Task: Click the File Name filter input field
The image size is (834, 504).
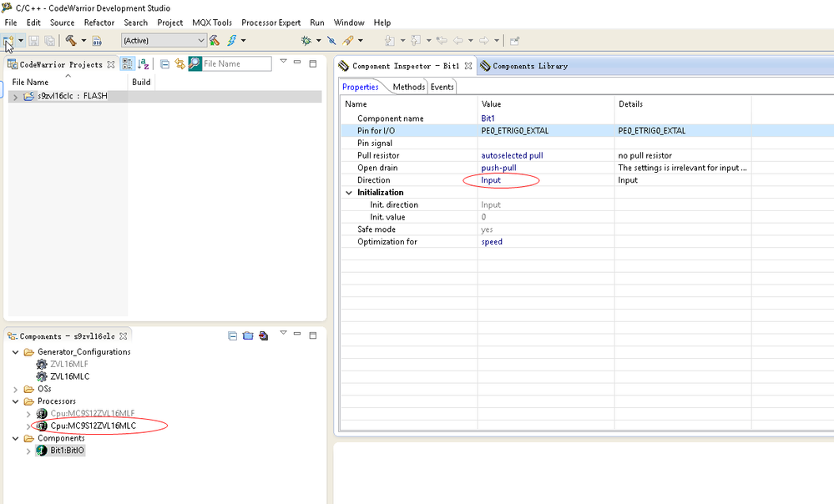Action: click(x=237, y=63)
